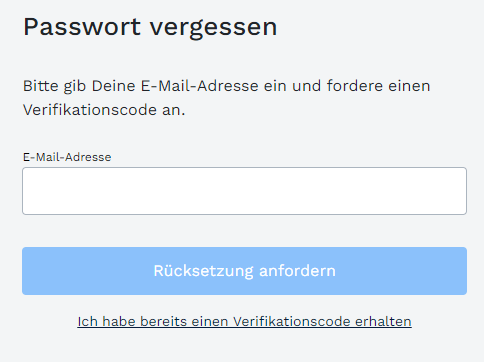The height and width of the screenshot is (362, 484).
Task: Open the 'Ich habe bereits einen Verifikationscode erhalten' link
Action: point(244,322)
